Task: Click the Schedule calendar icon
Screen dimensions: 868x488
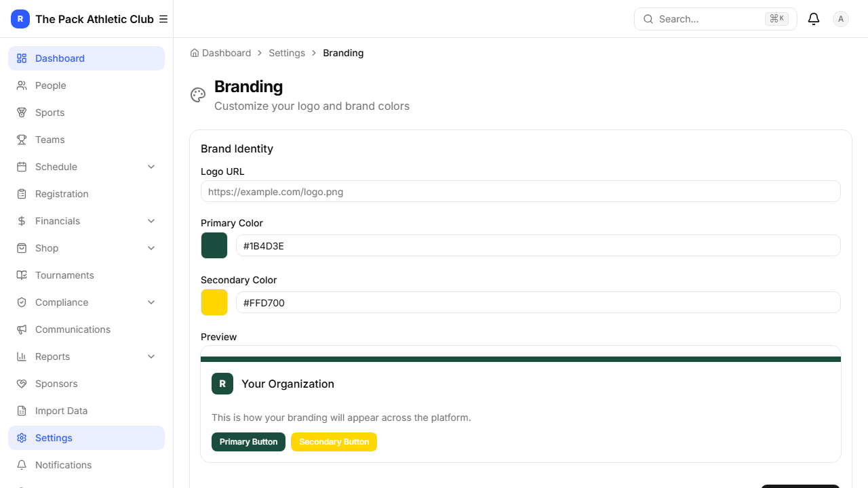Action: click(x=22, y=167)
